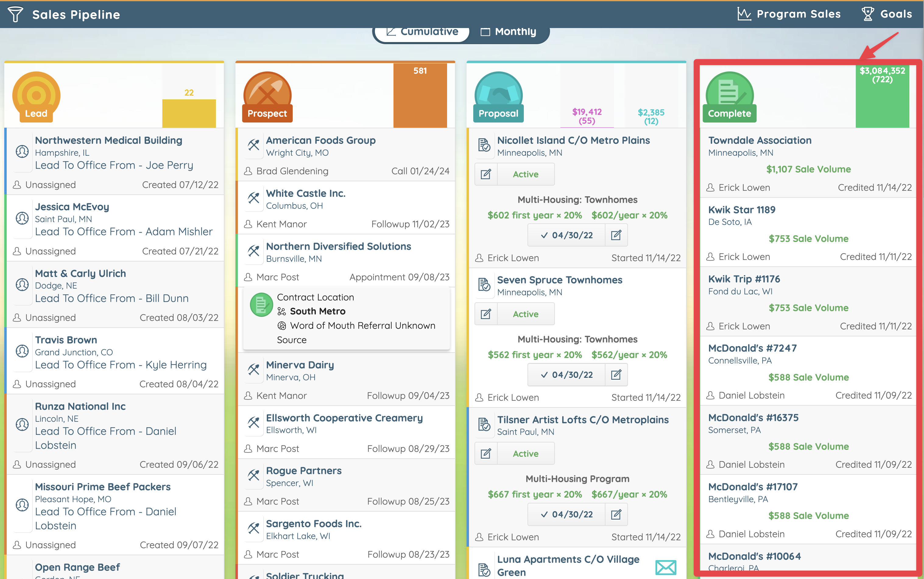Click pickaxe icon for Rogue Partners
Screen dimensions: 924x579
pos(253,476)
